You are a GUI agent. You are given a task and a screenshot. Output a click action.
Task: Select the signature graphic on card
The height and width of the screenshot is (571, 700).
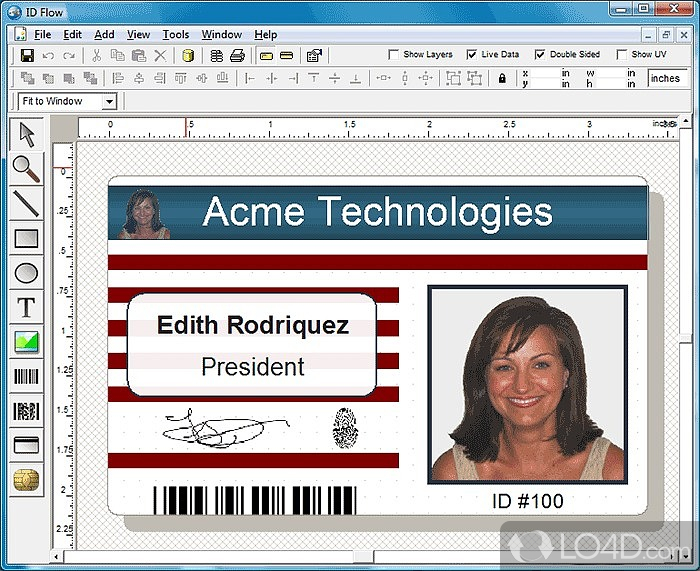(x=225, y=429)
